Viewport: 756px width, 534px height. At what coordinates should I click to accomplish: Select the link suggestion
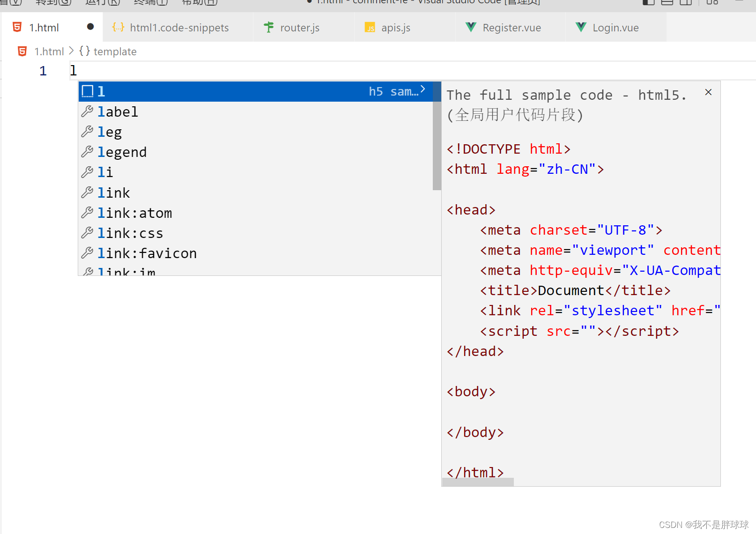pos(256,193)
